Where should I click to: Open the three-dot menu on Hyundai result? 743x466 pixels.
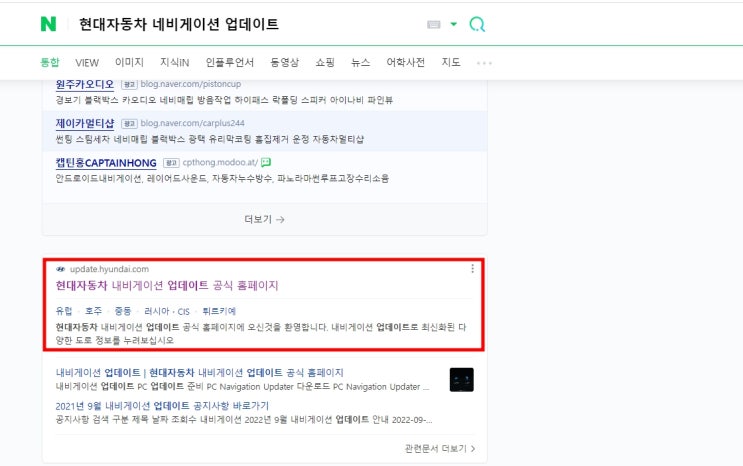[472, 269]
